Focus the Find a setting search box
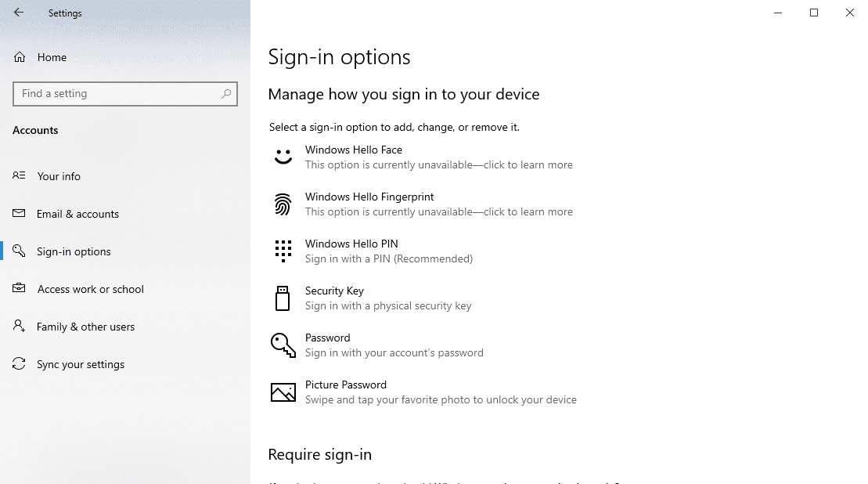Screen dimensions: 868x484 tap(125, 93)
